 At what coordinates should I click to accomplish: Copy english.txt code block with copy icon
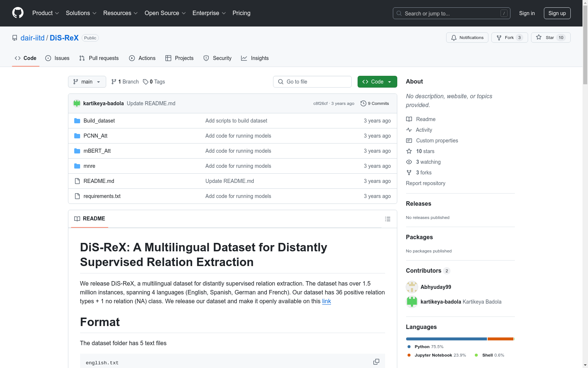click(376, 362)
